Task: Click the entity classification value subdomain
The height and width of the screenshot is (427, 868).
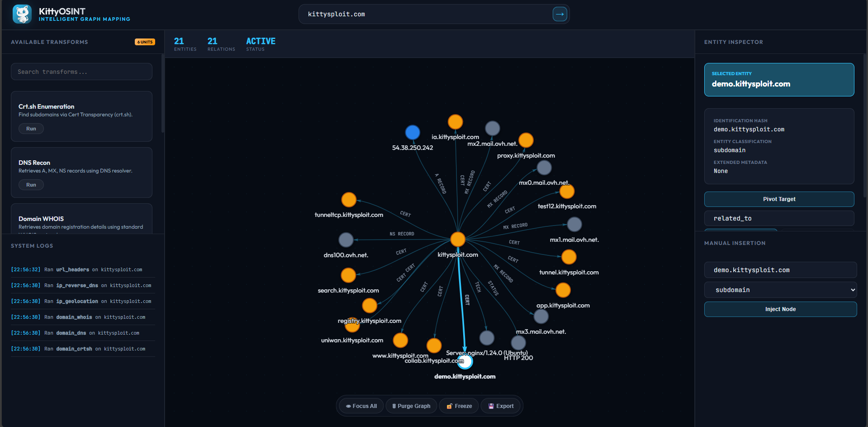Action: (730, 150)
